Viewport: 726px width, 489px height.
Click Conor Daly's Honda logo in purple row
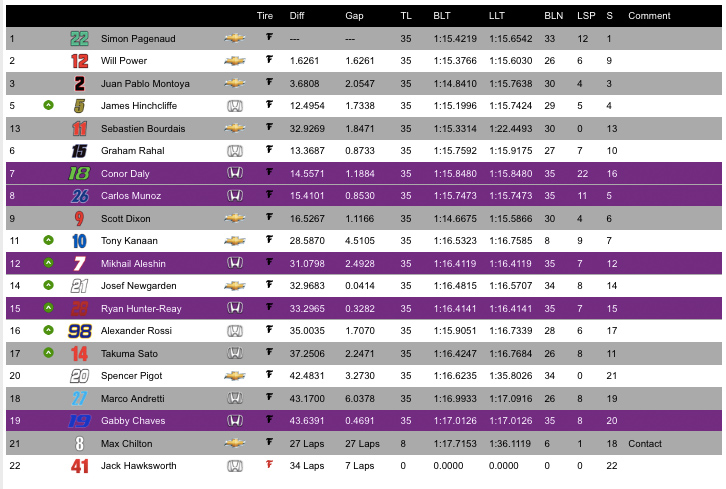click(235, 173)
